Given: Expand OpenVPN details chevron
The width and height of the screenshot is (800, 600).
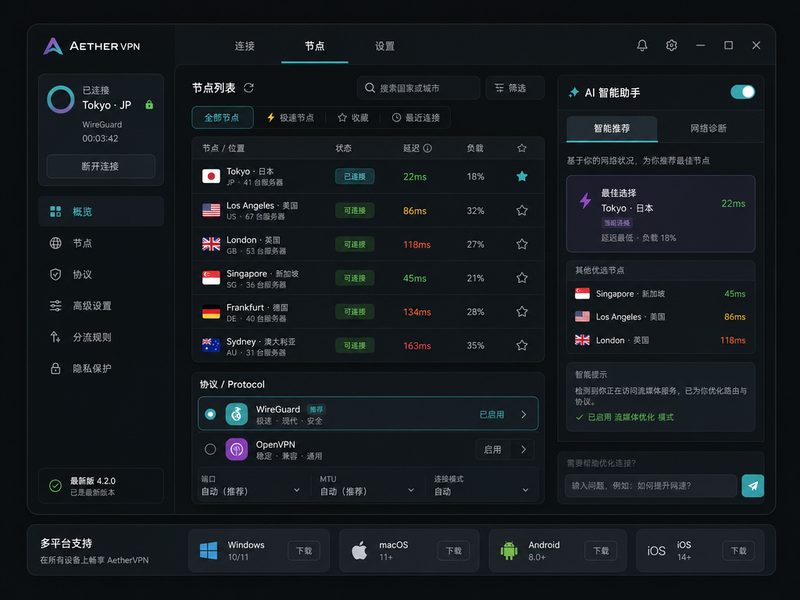Looking at the screenshot, I should [523, 449].
